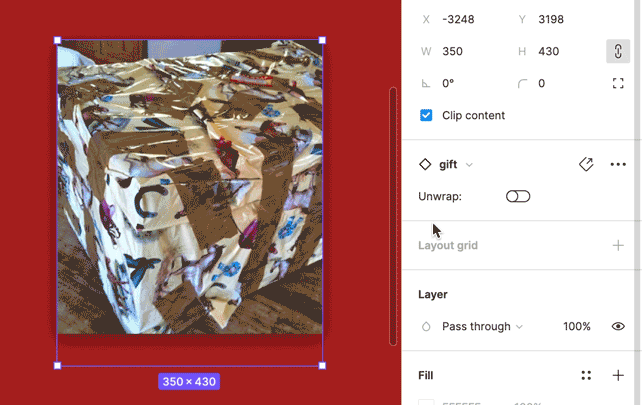This screenshot has width=642, height=405.
Task: Expand the gift variant dropdown chevron
Action: 469,165
